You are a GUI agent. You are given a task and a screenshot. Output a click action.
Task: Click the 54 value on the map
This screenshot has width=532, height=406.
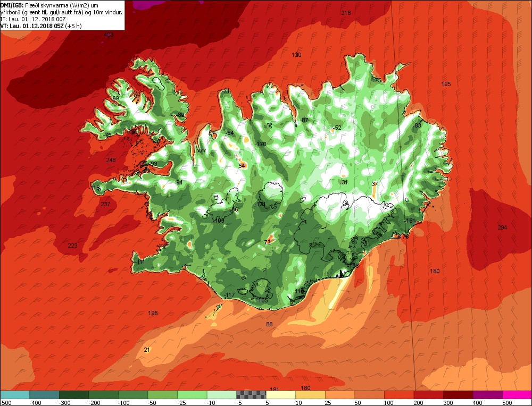click(242, 166)
